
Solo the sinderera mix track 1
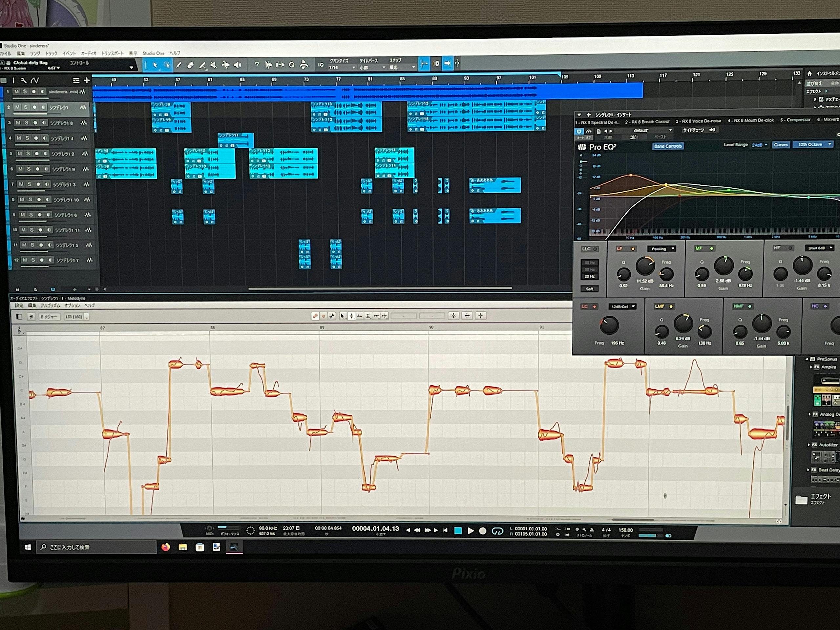(x=25, y=92)
